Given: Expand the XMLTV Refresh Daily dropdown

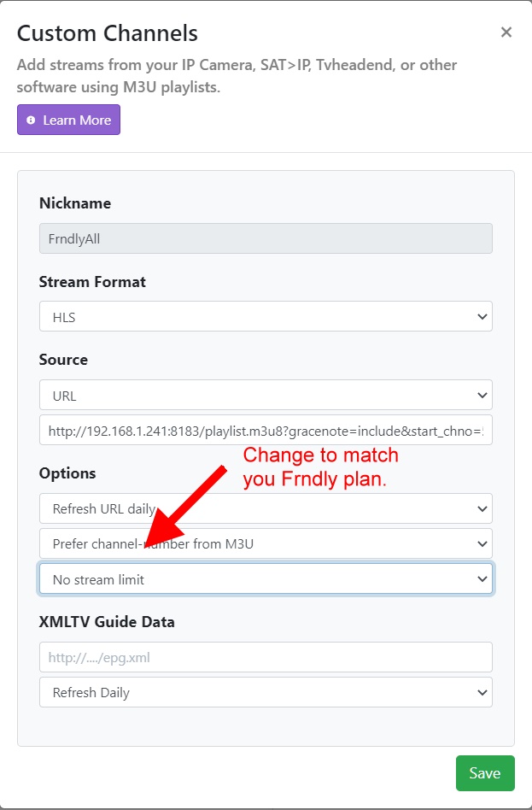Looking at the screenshot, I should [266, 692].
